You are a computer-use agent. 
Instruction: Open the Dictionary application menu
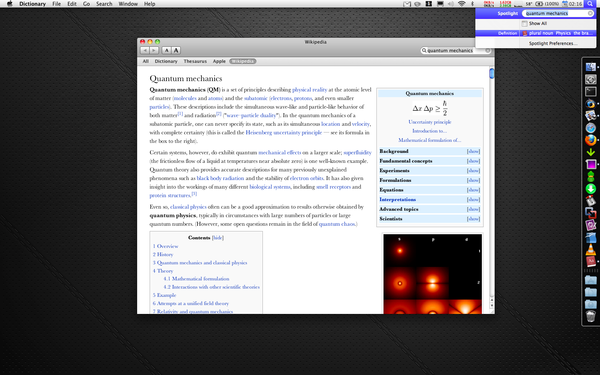(33, 4)
